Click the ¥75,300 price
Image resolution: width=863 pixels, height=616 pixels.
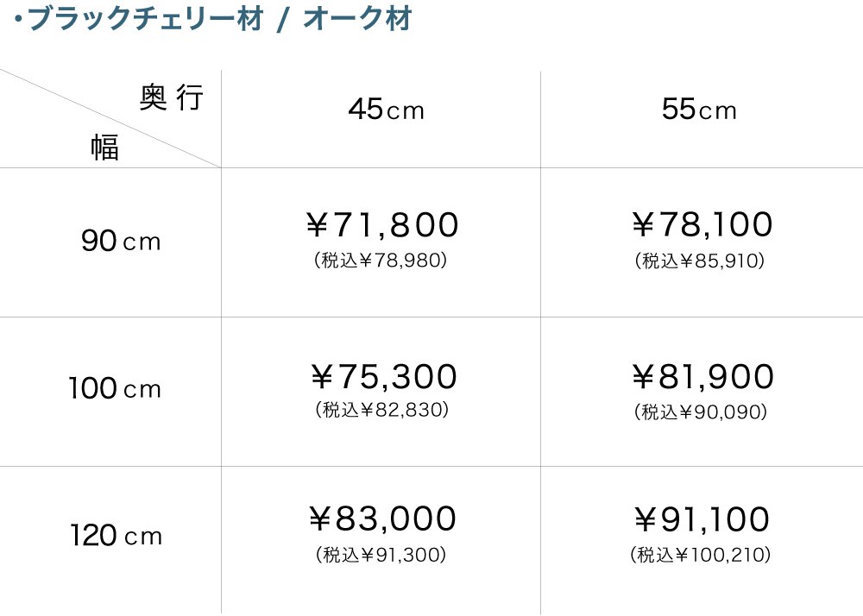382,377
